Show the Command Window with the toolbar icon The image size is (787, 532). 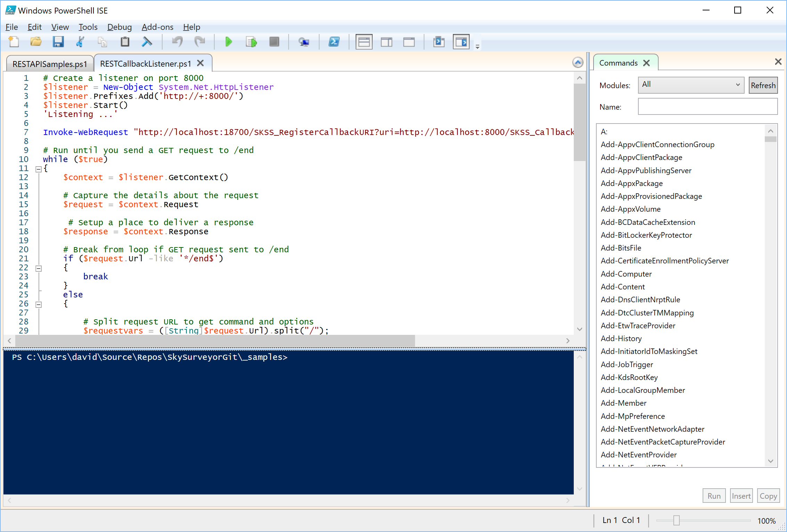(x=439, y=42)
